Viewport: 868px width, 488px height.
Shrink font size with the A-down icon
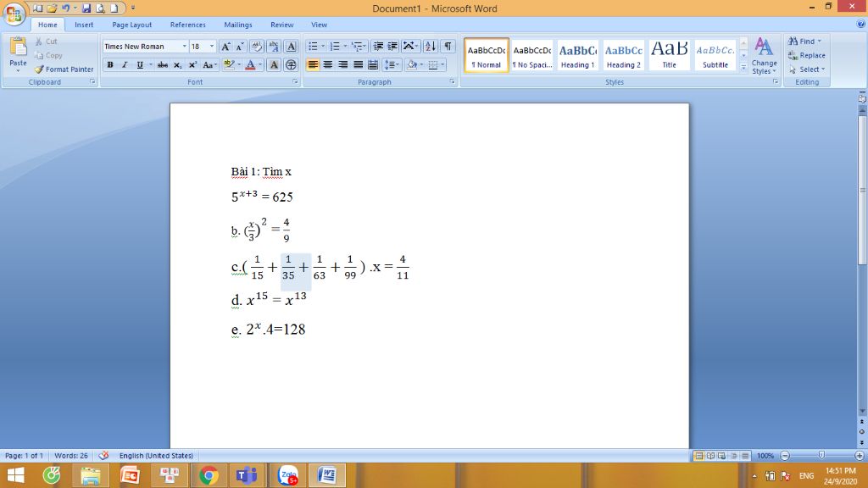click(240, 47)
